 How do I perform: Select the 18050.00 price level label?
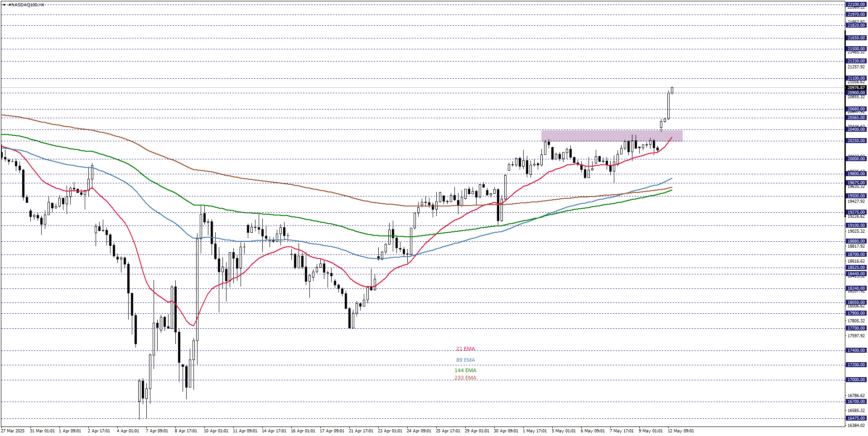pos(856,302)
